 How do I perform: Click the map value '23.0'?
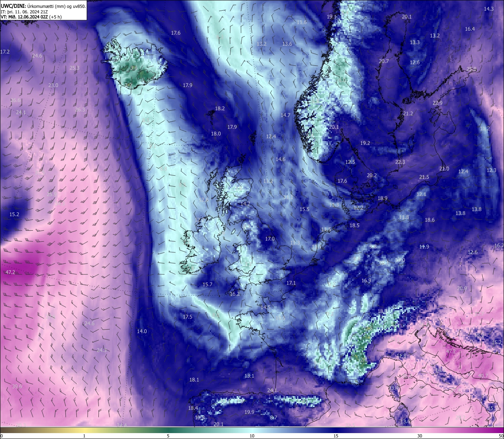(x=53, y=85)
